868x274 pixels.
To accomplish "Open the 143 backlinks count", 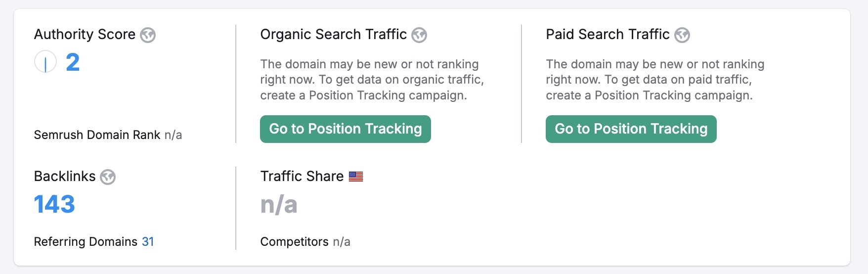I will coord(54,204).
